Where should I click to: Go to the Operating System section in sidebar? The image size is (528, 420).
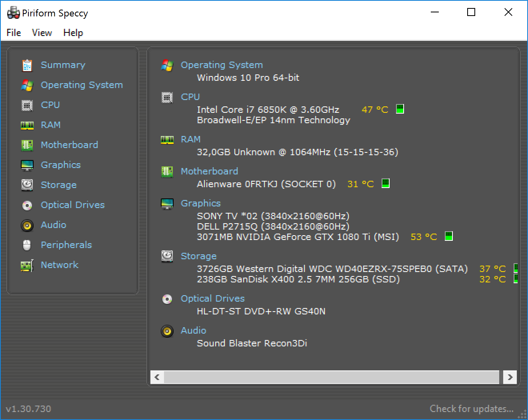coord(82,85)
